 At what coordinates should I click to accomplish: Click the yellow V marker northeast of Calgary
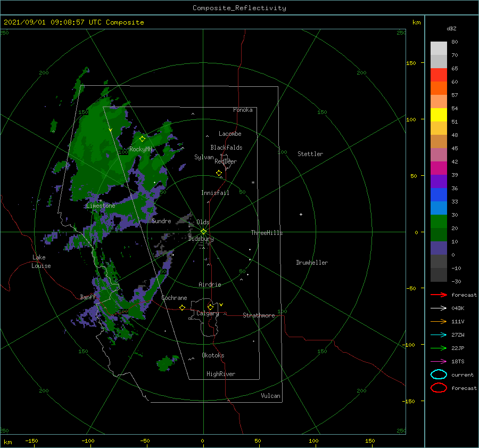tap(221, 305)
